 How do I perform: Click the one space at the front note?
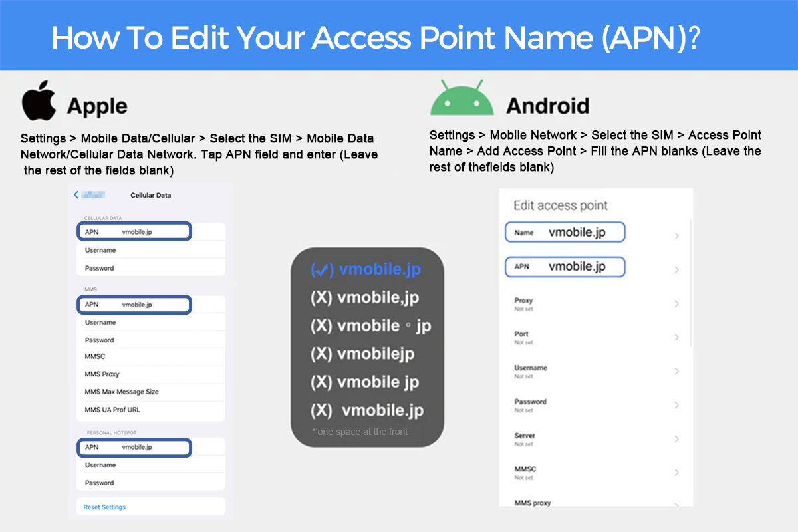click(x=360, y=432)
